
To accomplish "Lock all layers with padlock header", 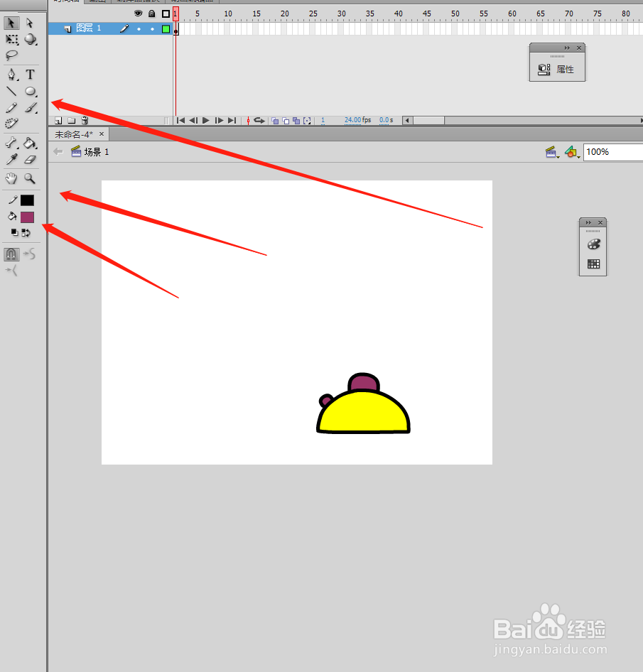I will 152,13.
